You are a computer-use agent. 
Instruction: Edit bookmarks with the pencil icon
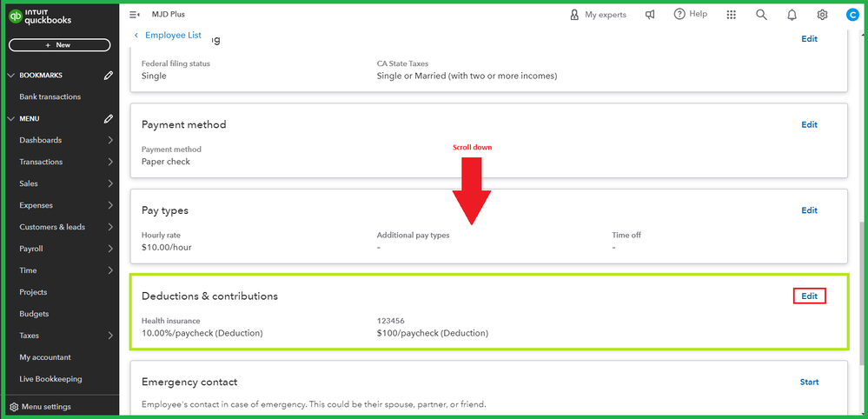[109, 76]
